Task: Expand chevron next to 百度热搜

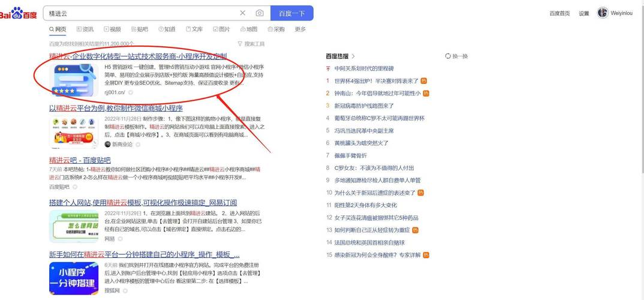Action: click(x=353, y=56)
